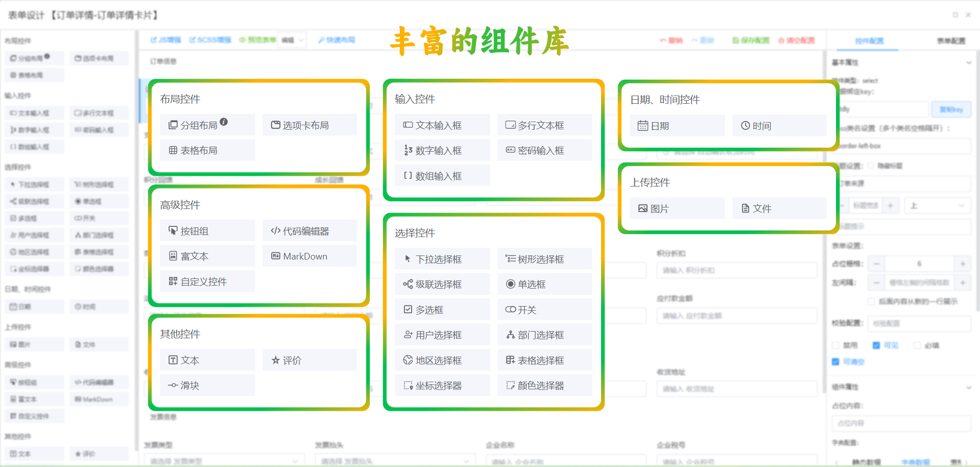980x467 pixels.
Task: Add the 图片 image upload component
Action: coord(677,208)
